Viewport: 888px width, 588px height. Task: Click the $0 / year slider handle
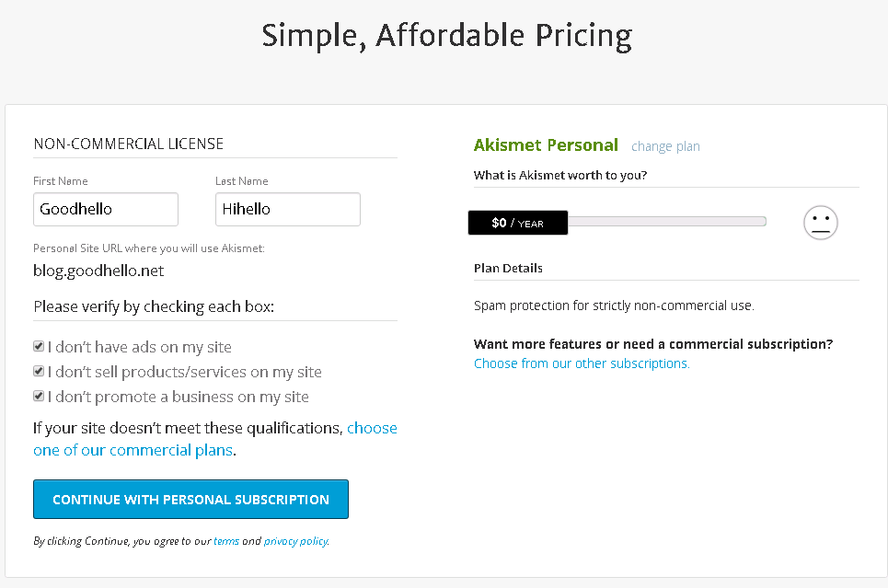pos(517,223)
